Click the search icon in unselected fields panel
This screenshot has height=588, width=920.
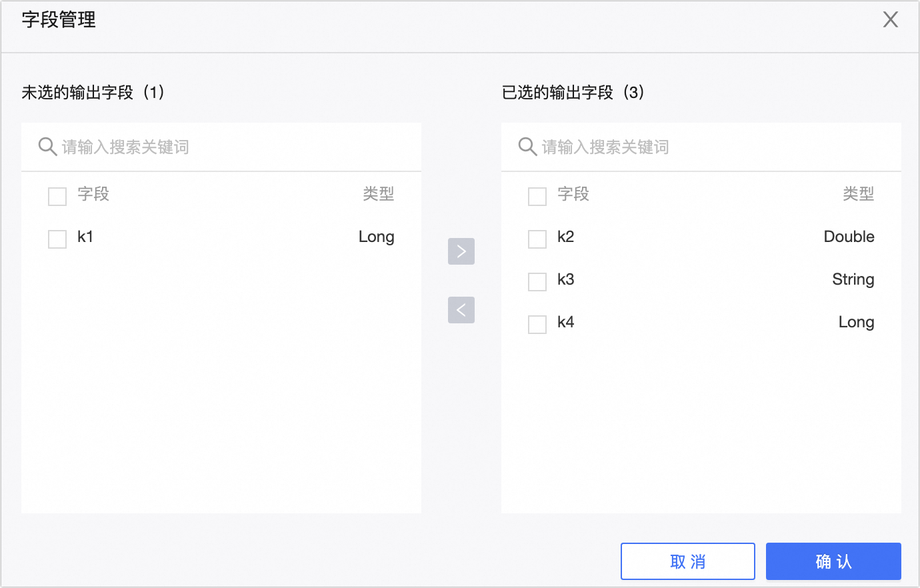[x=47, y=147]
